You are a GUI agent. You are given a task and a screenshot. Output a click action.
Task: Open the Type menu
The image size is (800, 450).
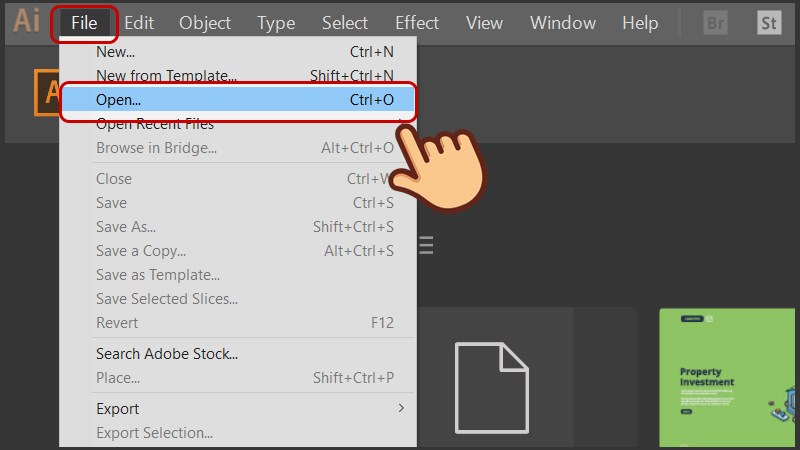(x=276, y=22)
